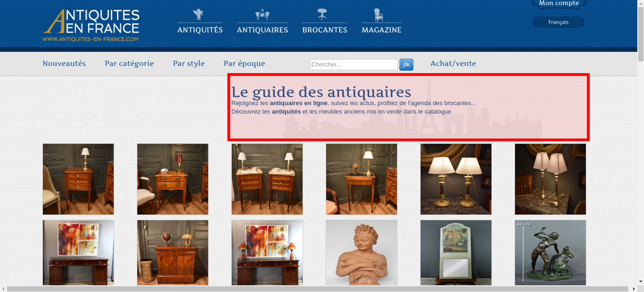
Task: Expand the Par époque menu
Action: pyautogui.click(x=244, y=64)
